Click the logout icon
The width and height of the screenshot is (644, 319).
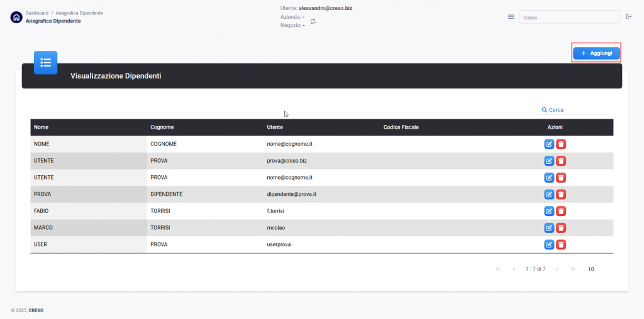[x=629, y=17]
